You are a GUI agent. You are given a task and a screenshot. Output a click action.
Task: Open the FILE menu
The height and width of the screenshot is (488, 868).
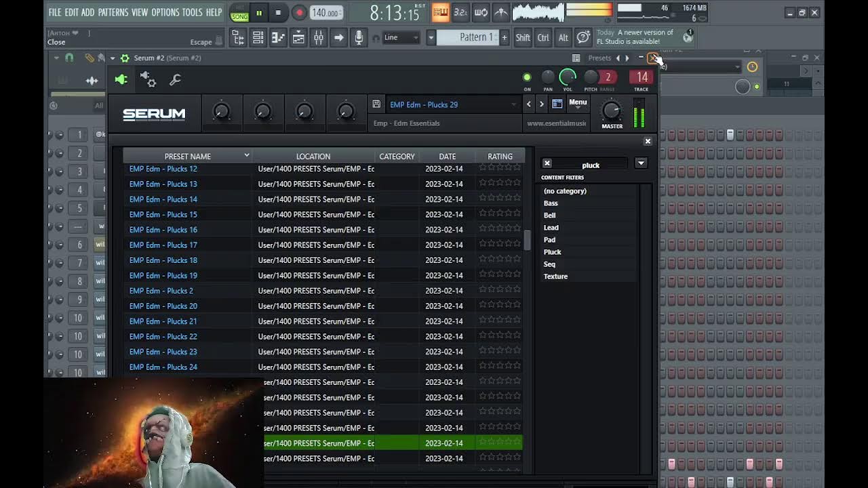click(54, 12)
